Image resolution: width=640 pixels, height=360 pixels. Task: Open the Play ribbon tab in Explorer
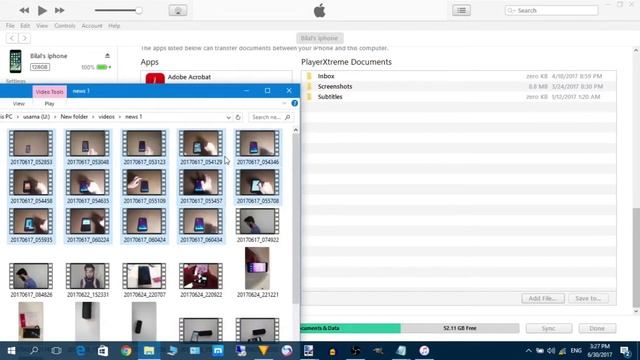coord(49,104)
